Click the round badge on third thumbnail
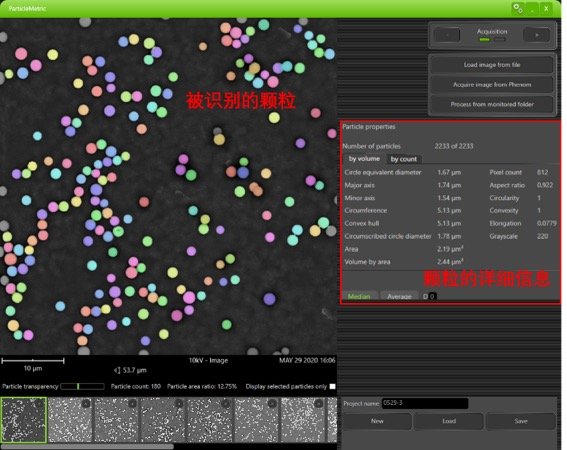The image size is (567, 450). coord(132,404)
